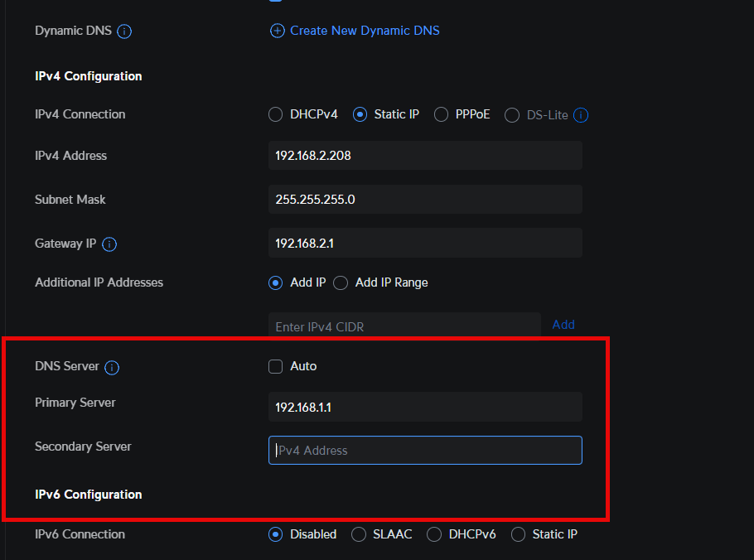Click the DNS Server info icon

[112, 367]
